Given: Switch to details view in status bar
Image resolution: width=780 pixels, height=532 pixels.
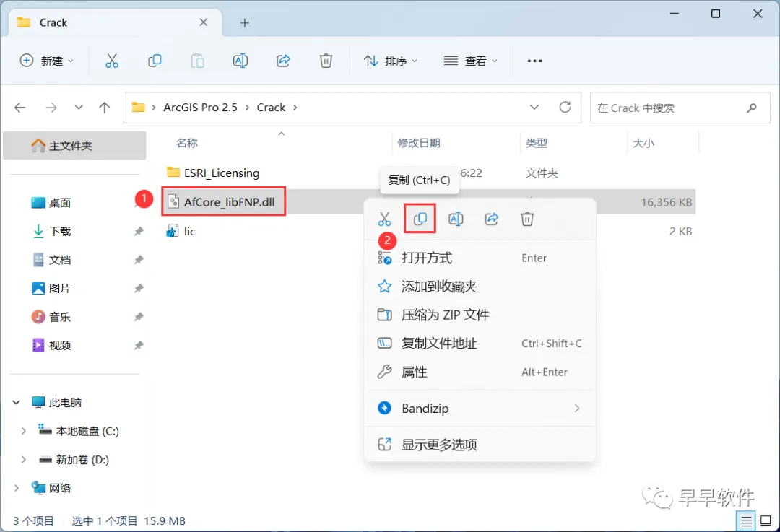Looking at the screenshot, I should coord(746,521).
